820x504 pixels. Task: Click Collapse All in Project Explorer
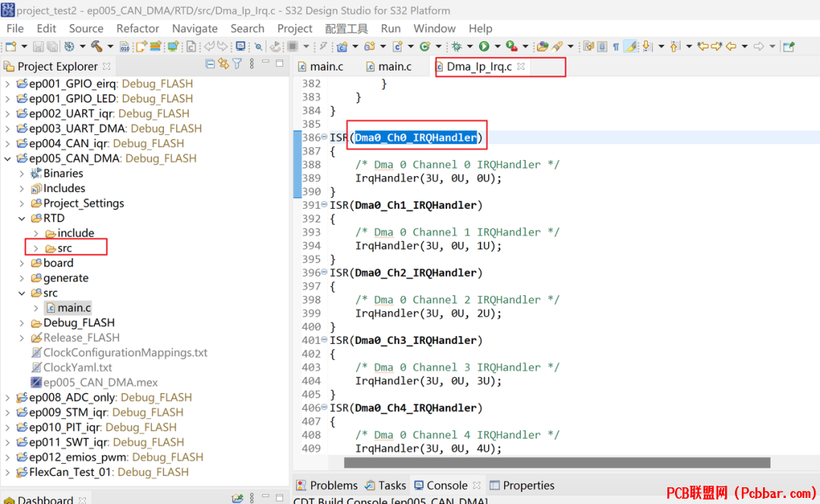[x=210, y=65]
